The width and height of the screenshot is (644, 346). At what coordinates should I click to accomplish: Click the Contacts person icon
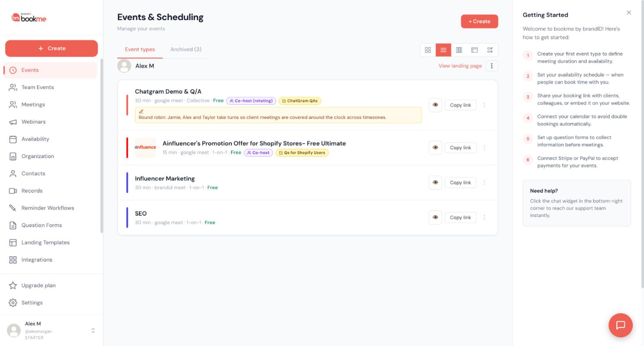pyautogui.click(x=13, y=173)
